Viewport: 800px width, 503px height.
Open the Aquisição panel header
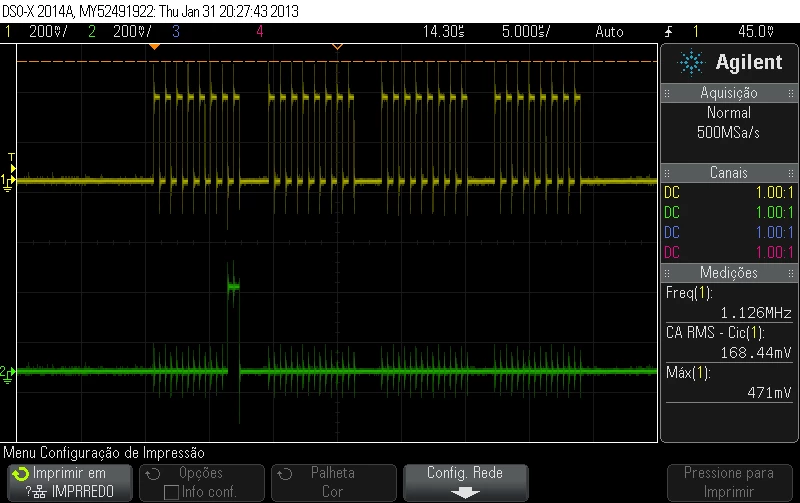click(729, 93)
